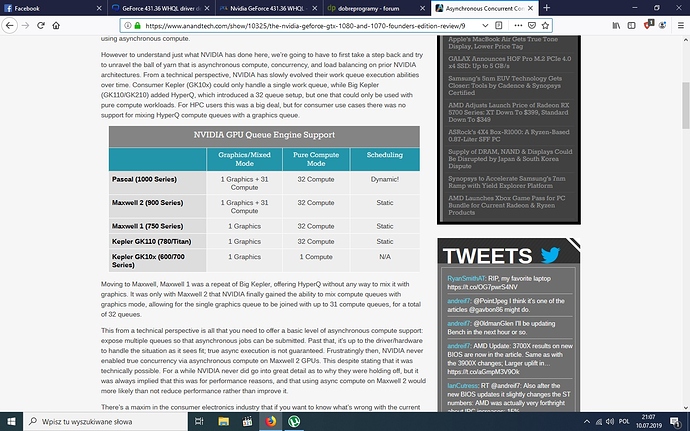
Task: Open network status tray icon
Action: tap(598, 421)
